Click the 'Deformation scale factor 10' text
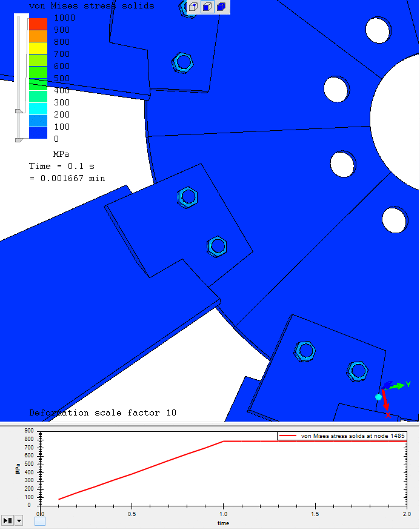 pyautogui.click(x=103, y=412)
